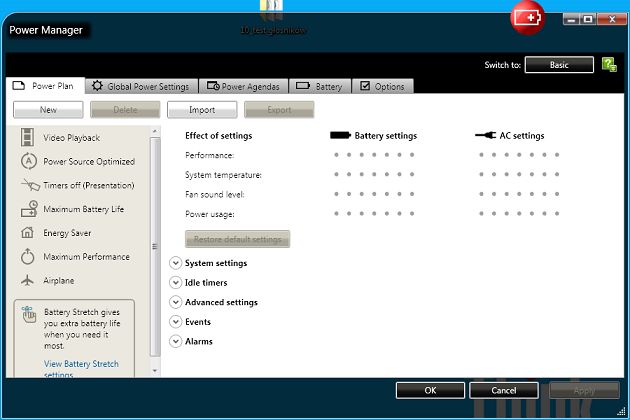
Task: Click the plan list scrollbar up arrow
Action: pos(155,131)
